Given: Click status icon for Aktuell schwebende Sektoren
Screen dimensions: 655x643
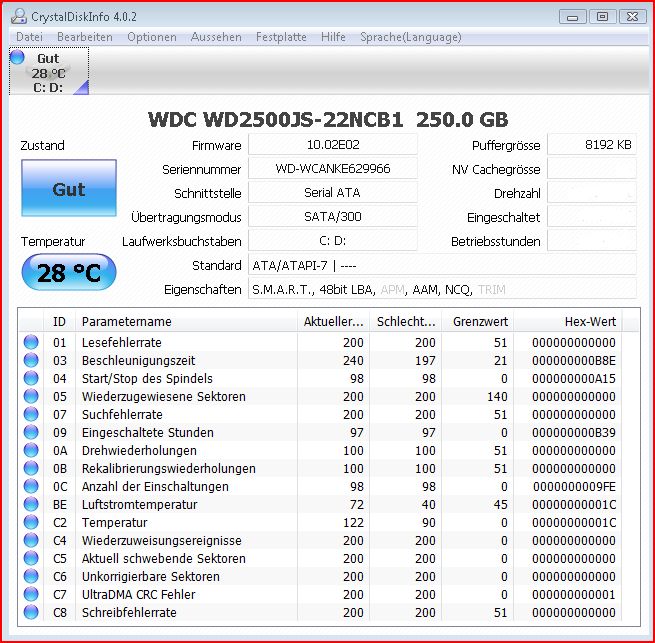Looking at the screenshot, I should [31, 558].
